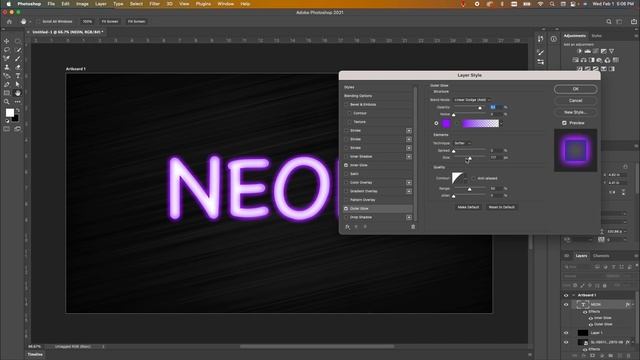This screenshot has width=640, height=360.
Task: Click the Size value input field
Action: point(496,158)
